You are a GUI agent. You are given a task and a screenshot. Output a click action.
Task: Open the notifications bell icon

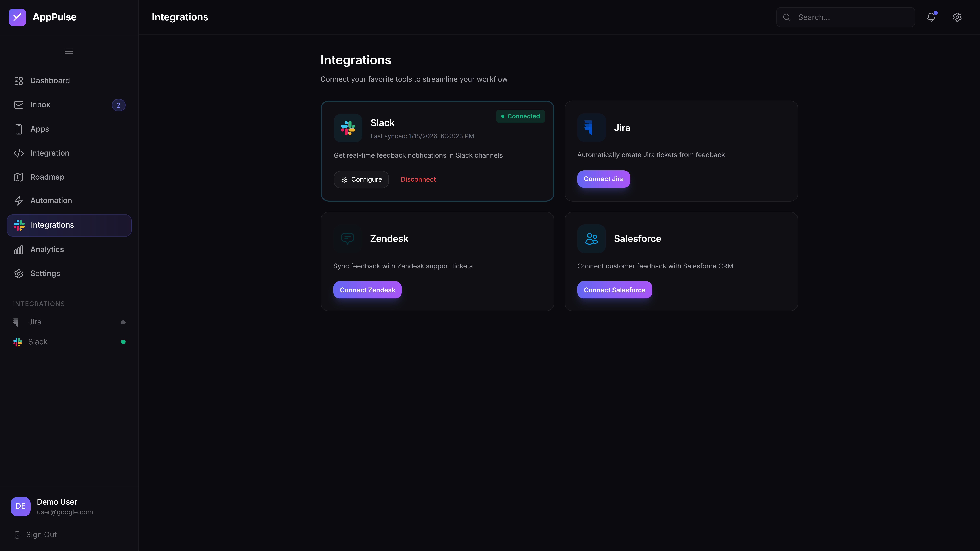coord(931,17)
